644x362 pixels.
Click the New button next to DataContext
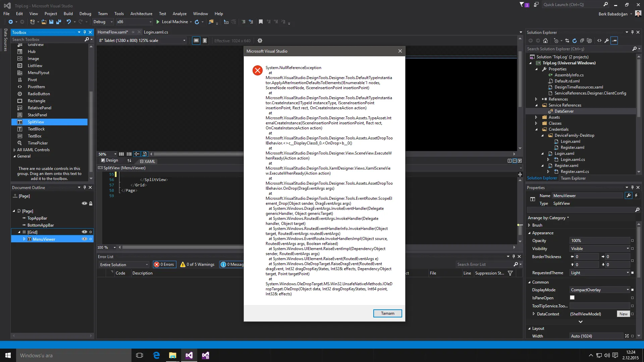coord(623,314)
